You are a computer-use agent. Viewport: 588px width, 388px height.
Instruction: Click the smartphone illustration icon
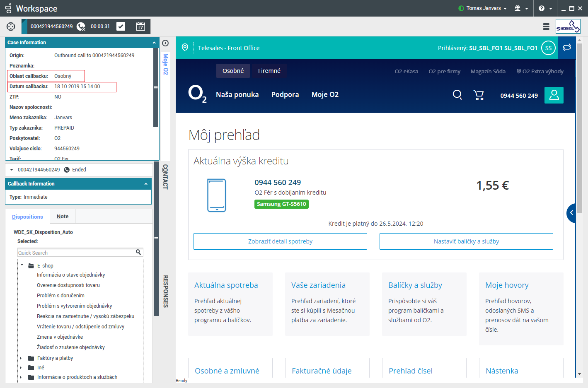coord(217,195)
